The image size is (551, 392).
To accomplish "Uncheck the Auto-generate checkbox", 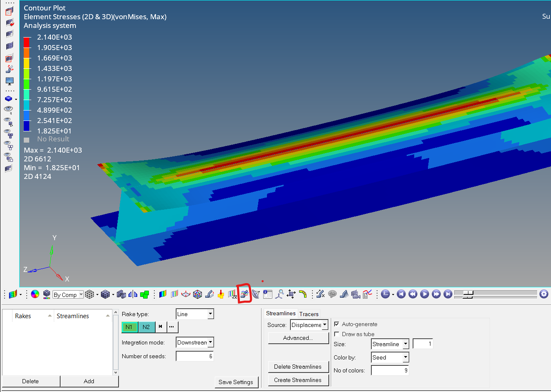I will point(337,324).
